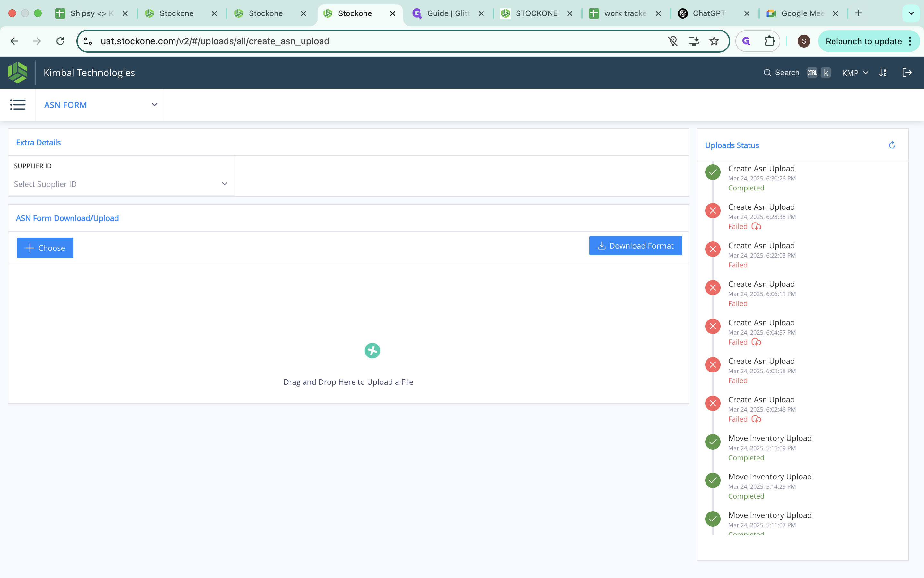Screen dimensions: 924x578
Task: Click the green plus upload icon
Action: (x=372, y=351)
